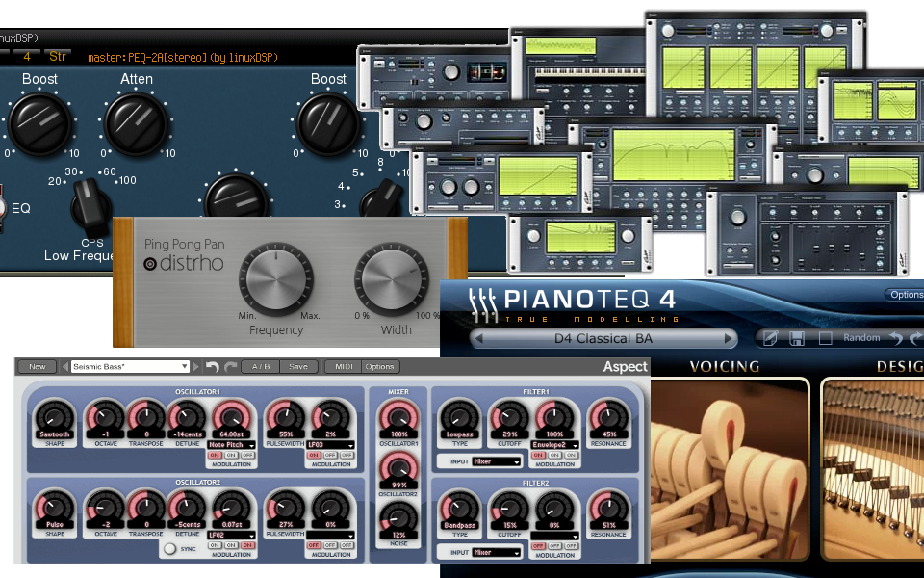Image resolution: width=924 pixels, height=578 pixels.
Task: Click the empty square icon beside Random
Action: [825, 338]
